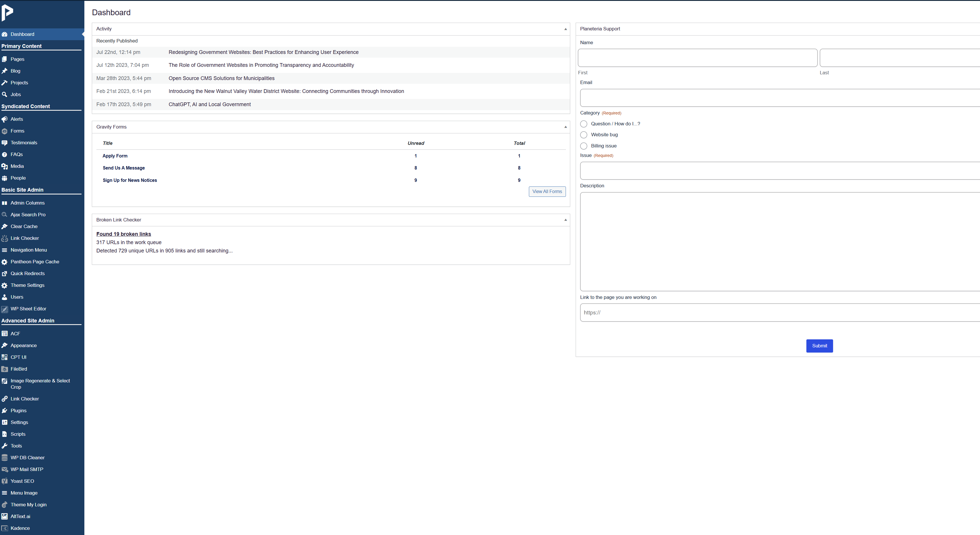The image size is (980, 535).
Task: Collapse the Broken Link Checker widget
Action: pos(565,220)
